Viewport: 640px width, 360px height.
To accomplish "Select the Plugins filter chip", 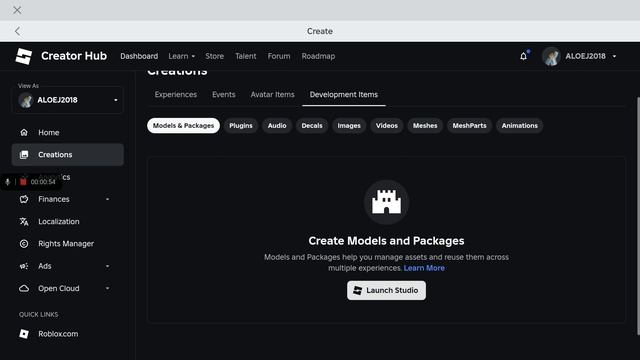I will pos(241,126).
